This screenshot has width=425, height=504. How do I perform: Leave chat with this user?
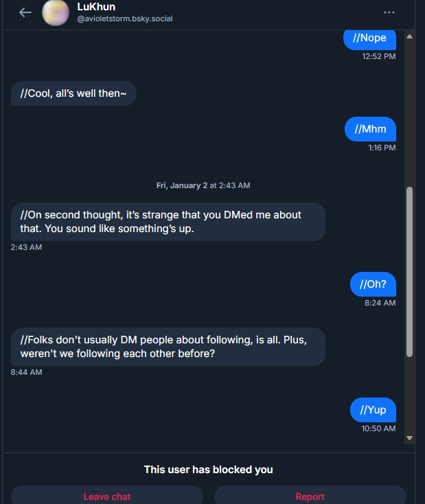(x=107, y=496)
